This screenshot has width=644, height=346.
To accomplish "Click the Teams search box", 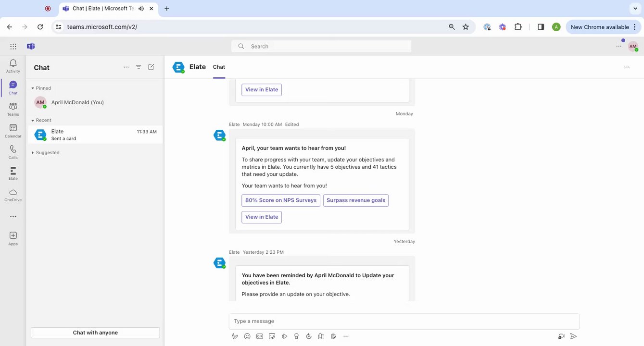I will [321, 47].
